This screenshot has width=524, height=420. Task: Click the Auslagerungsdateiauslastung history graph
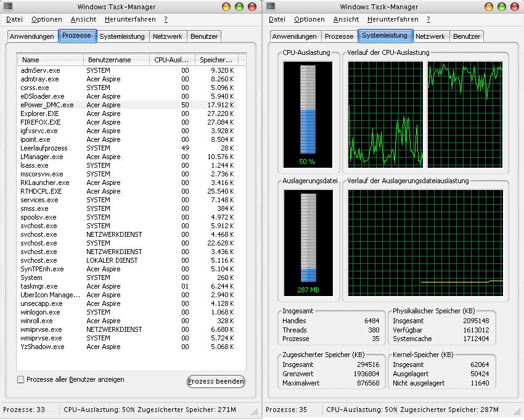pos(425,243)
